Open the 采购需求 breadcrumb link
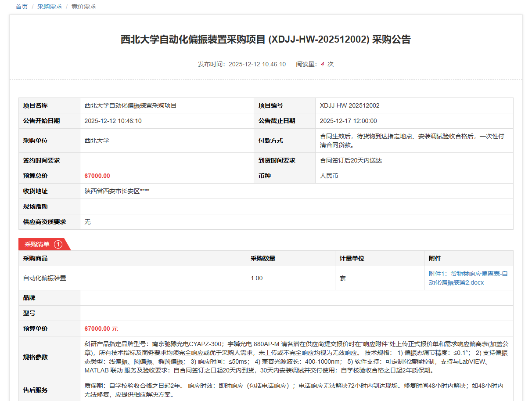The height and width of the screenshot is (401, 532). coord(50,7)
